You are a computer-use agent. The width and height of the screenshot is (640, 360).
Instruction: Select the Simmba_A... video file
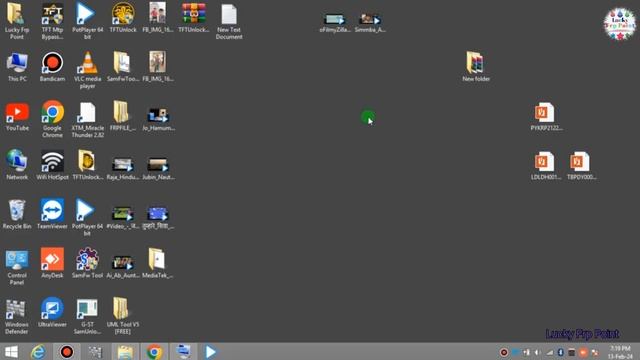(370, 23)
